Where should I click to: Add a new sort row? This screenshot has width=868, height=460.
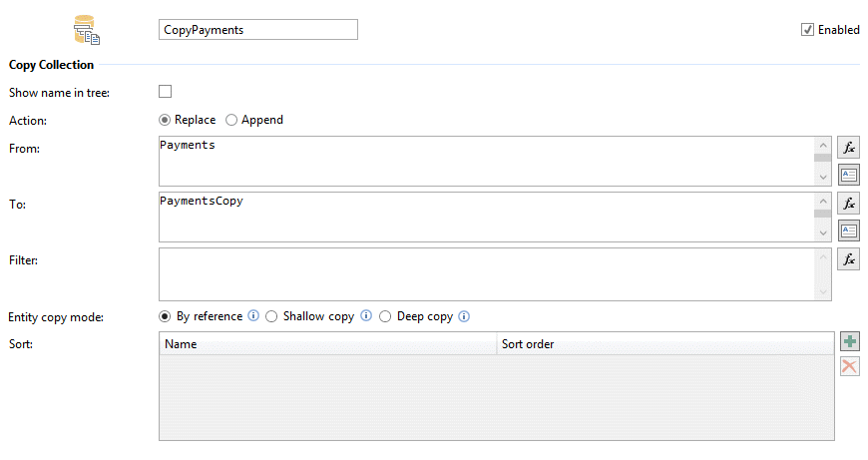coord(849,342)
